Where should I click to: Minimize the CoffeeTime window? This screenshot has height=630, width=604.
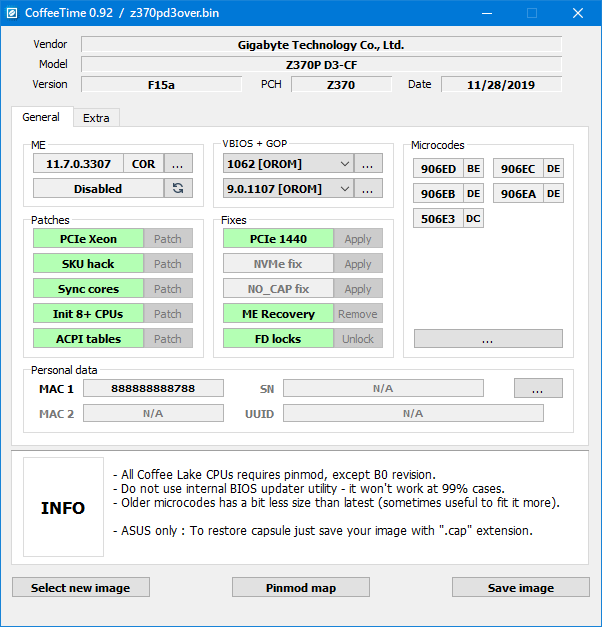click(487, 13)
